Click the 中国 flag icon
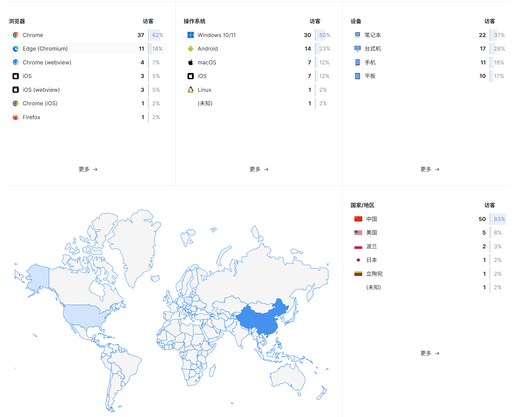 pos(358,219)
